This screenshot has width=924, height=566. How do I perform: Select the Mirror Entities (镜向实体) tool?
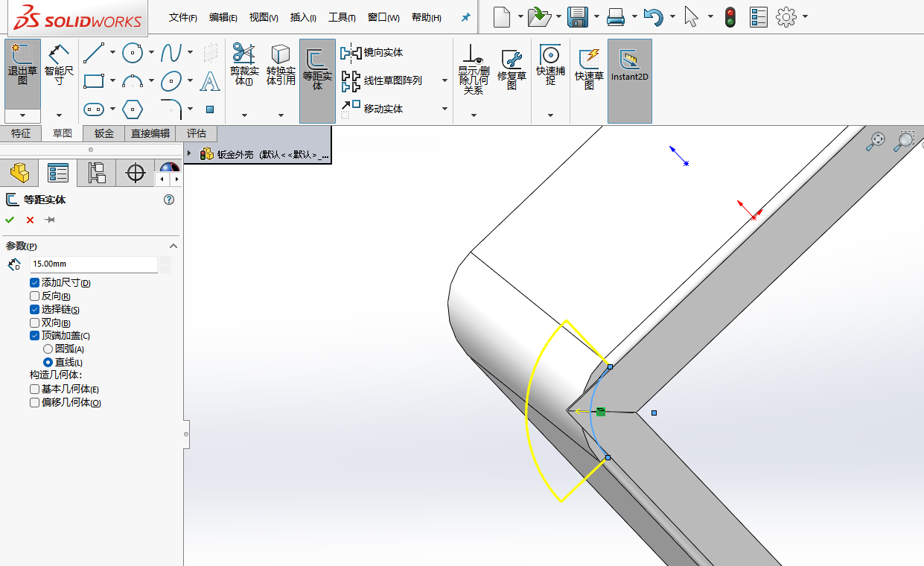372,52
